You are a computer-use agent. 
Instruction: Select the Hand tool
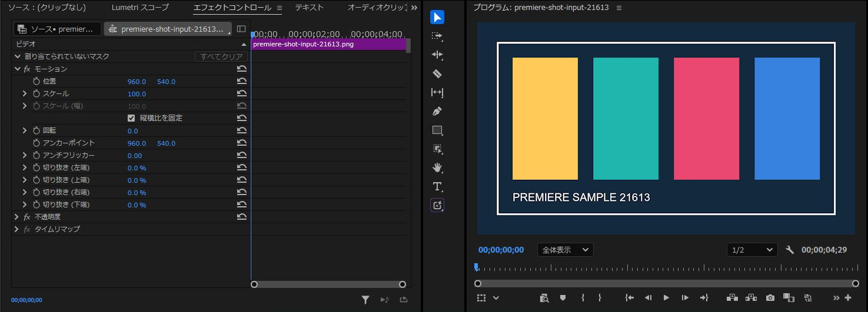tap(437, 167)
